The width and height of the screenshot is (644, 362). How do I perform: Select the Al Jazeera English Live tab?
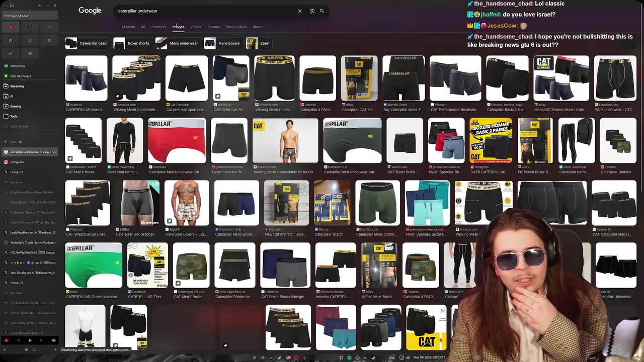pyautogui.click(x=30, y=303)
